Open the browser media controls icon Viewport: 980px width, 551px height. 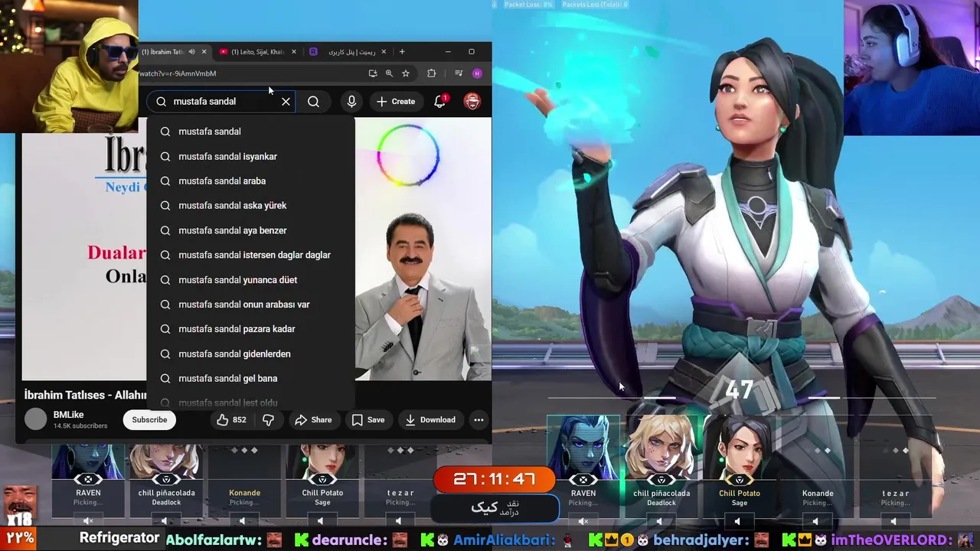(459, 73)
